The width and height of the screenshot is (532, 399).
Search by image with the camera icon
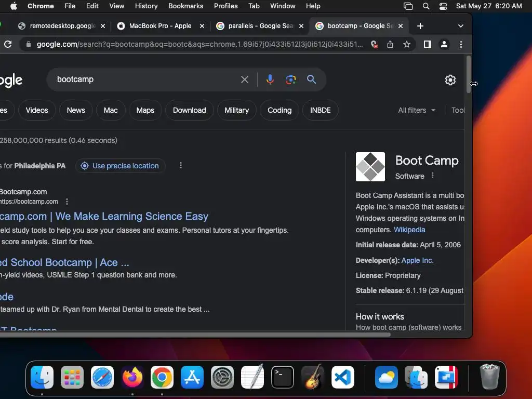pyautogui.click(x=291, y=79)
